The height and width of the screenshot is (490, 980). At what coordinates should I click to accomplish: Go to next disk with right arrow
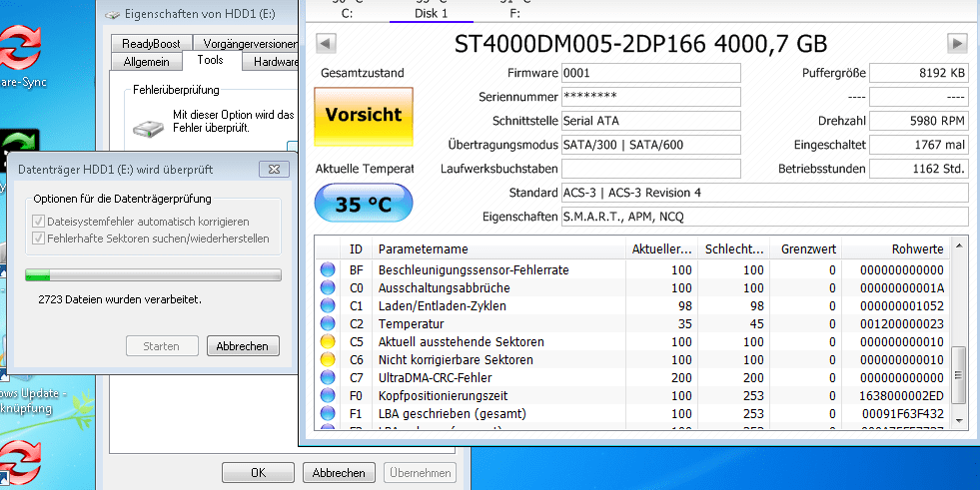coord(957,43)
